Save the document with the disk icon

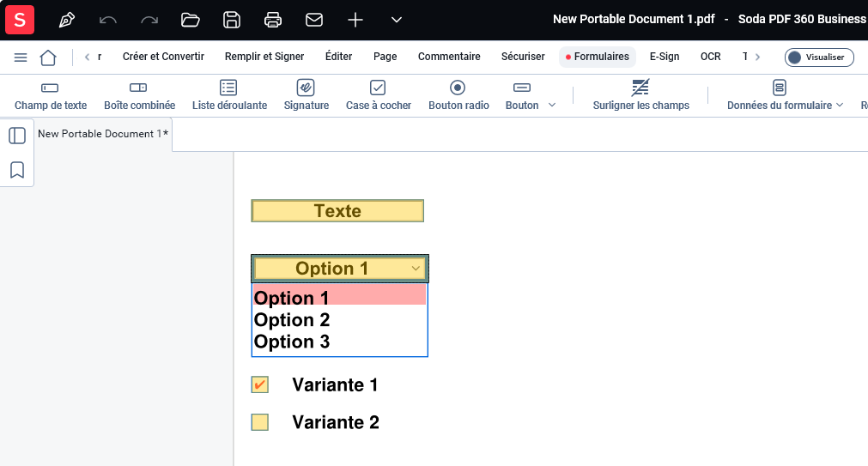232,20
